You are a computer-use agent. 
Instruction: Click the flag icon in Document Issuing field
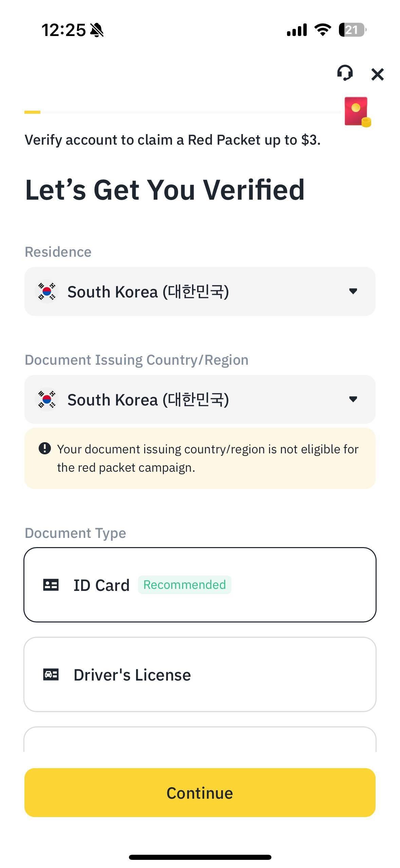click(47, 399)
